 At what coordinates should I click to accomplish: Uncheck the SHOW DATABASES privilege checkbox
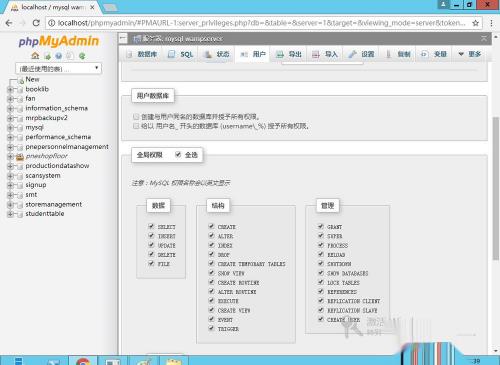click(x=321, y=273)
